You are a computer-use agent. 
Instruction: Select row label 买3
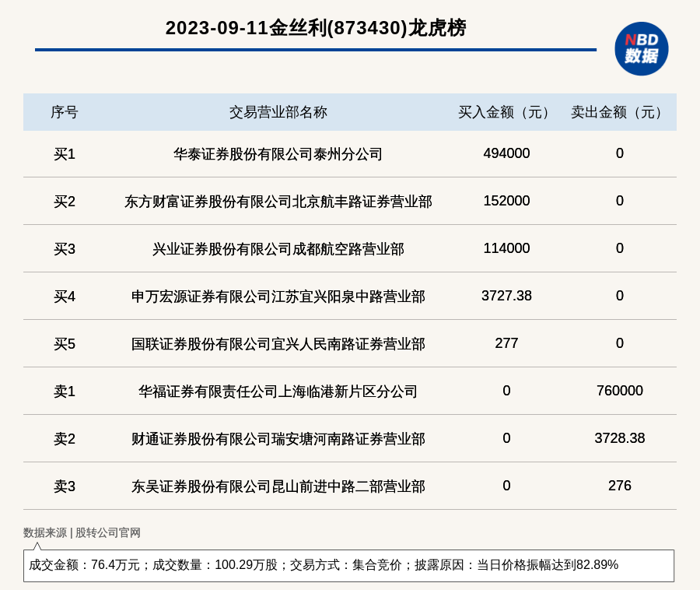(x=65, y=249)
